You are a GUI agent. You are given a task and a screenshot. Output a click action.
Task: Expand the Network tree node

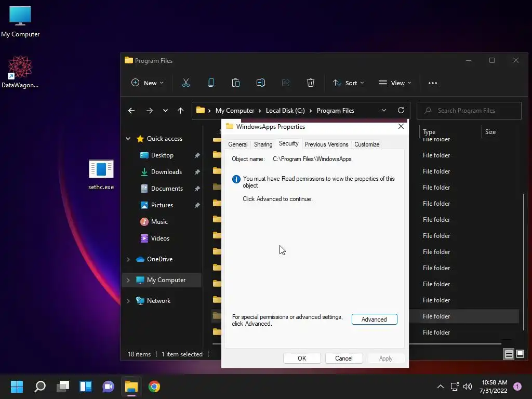(128, 301)
